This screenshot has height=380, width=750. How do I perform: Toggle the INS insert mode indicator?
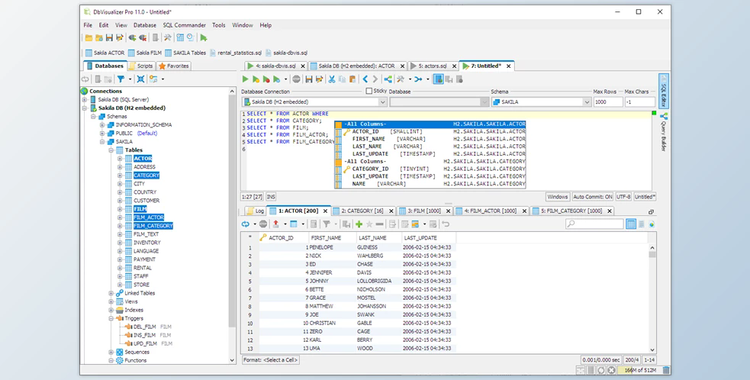point(271,197)
